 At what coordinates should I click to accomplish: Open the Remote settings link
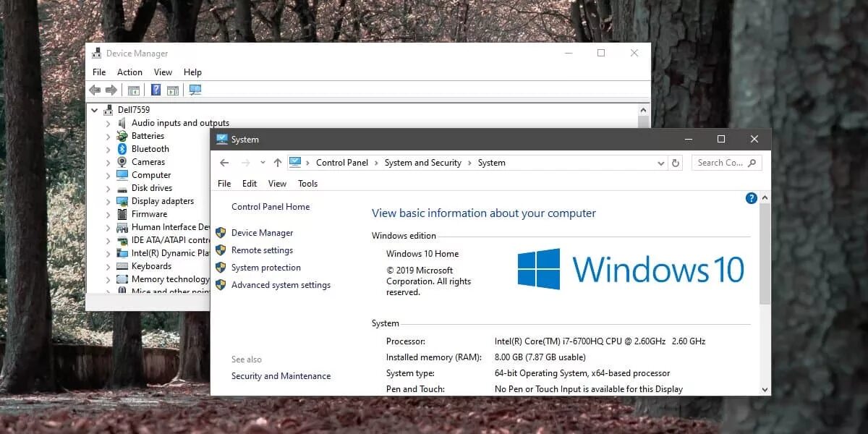[x=262, y=250]
